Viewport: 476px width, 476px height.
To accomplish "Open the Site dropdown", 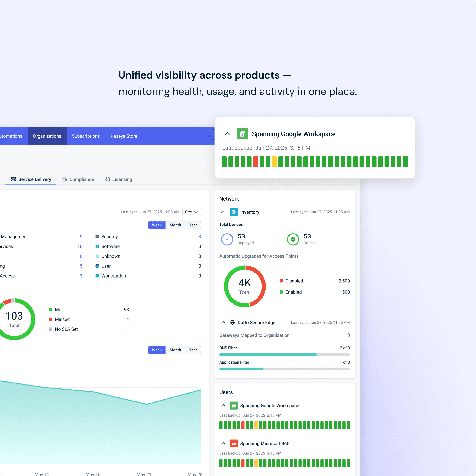I will click(191, 212).
